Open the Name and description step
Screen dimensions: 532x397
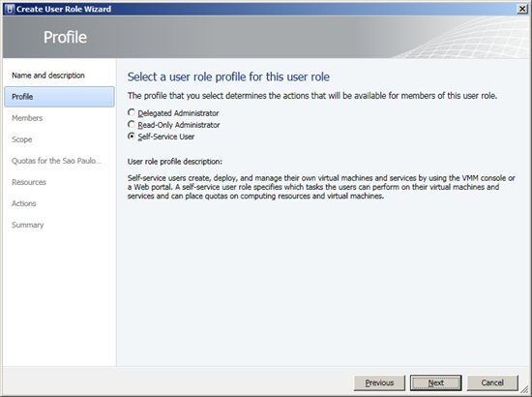tap(48, 76)
